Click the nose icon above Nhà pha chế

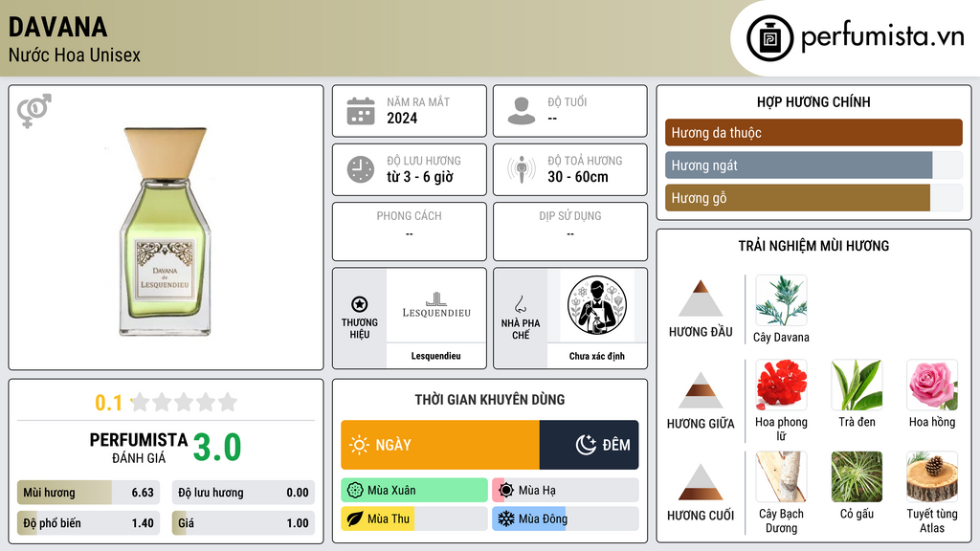point(520,304)
